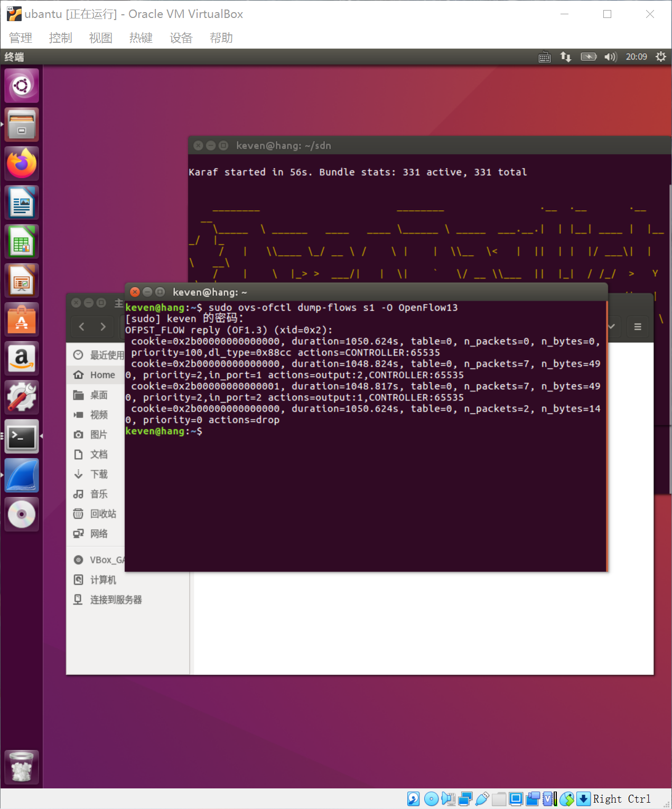Open the 设备 menu in VirtualBox

pyautogui.click(x=181, y=38)
